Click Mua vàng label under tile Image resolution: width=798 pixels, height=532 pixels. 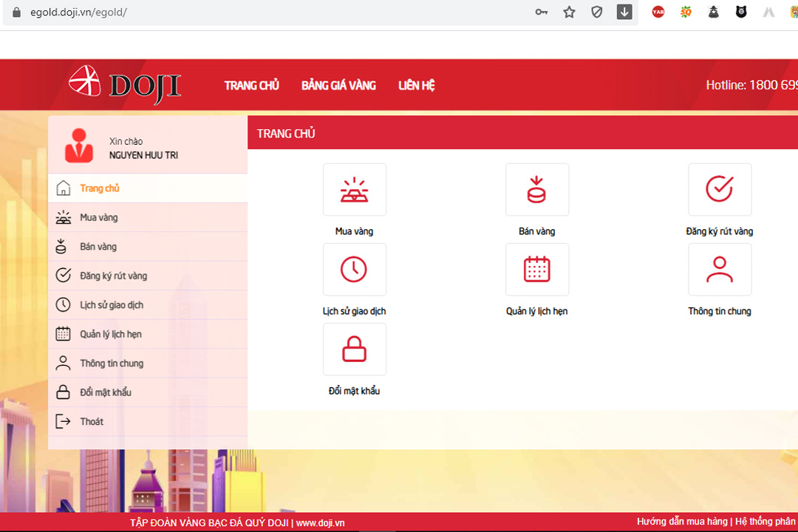pos(354,231)
